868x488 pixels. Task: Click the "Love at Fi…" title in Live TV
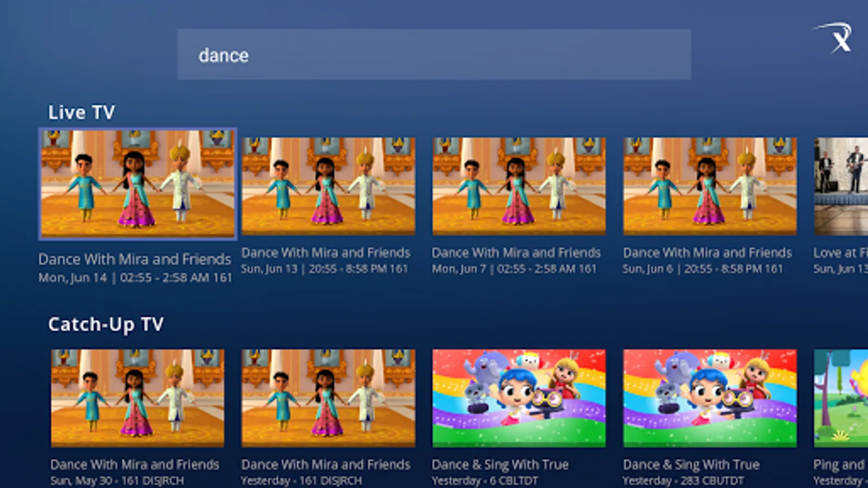(x=840, y=253)
